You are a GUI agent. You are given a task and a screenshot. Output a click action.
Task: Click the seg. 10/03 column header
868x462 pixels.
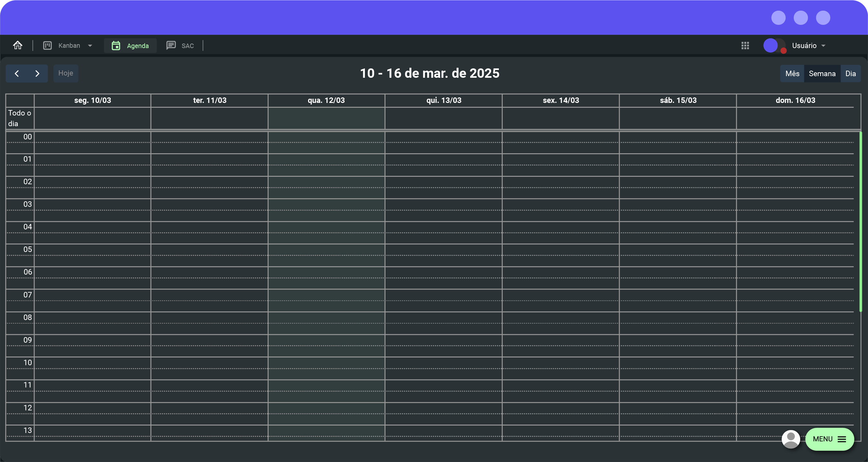click(x=92, y=100)
